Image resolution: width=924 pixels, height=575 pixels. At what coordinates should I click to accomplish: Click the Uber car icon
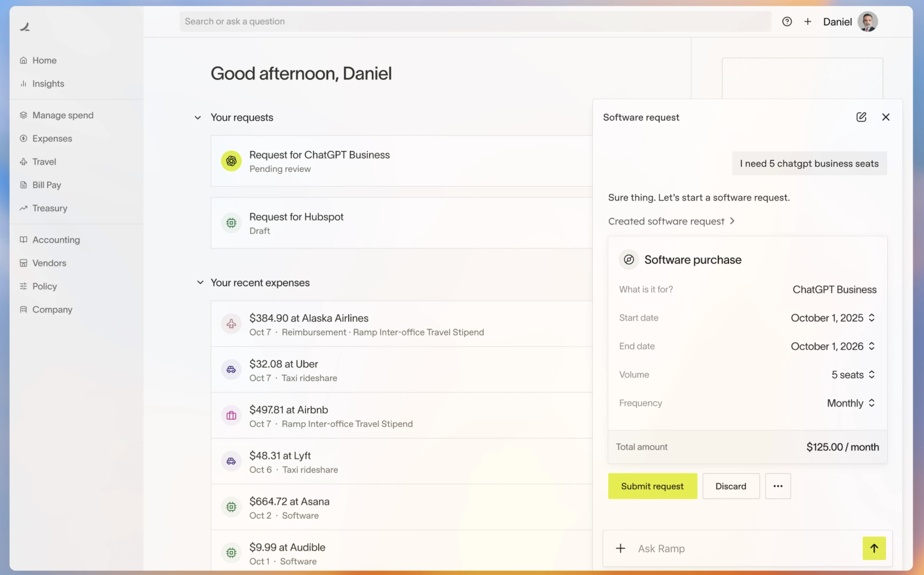click(231, 370)
